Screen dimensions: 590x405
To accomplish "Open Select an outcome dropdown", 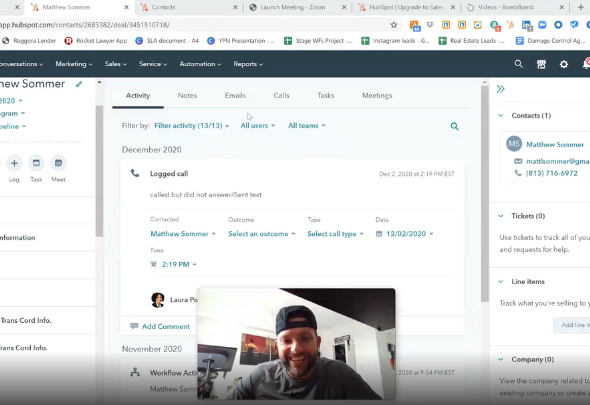I will tap(262, 234).
